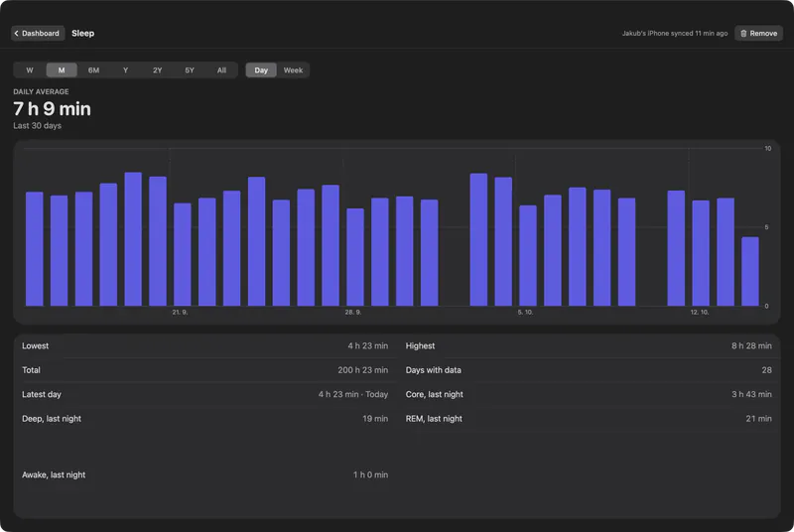794x532 pixels.
Task: Choose the 2Y time range
Action: point(158,70)
